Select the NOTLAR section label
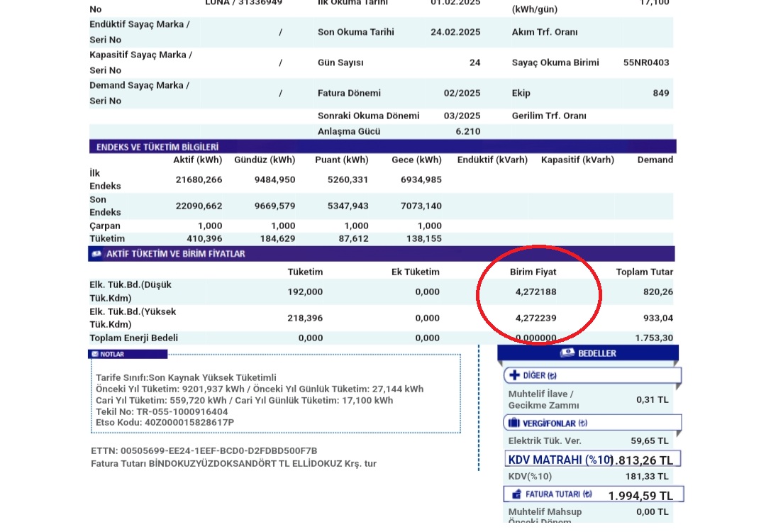The width and height of the screenshot is (766, 532). click(x=112, y=354)
